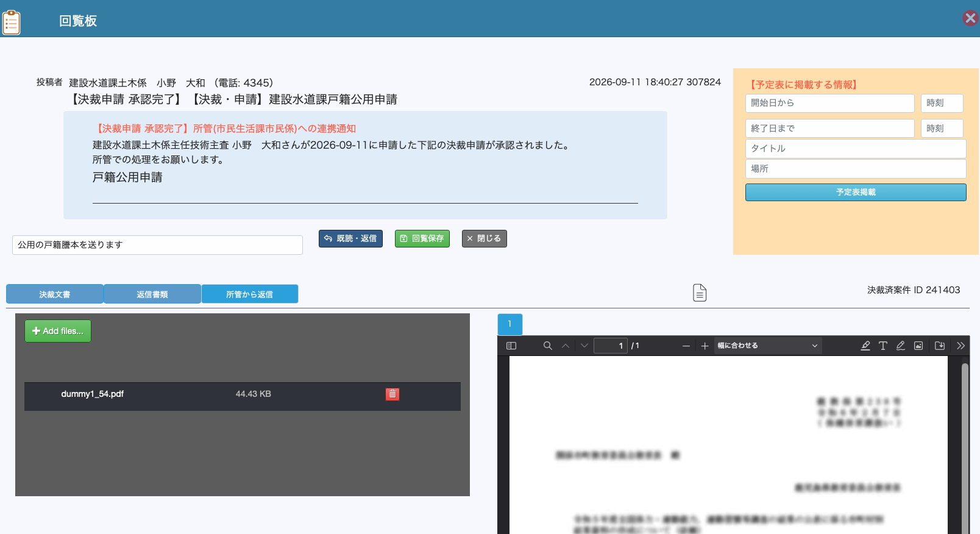Click the start 時刻 field
This screenshot has width=980, height=534.
(x=942, y=103)
